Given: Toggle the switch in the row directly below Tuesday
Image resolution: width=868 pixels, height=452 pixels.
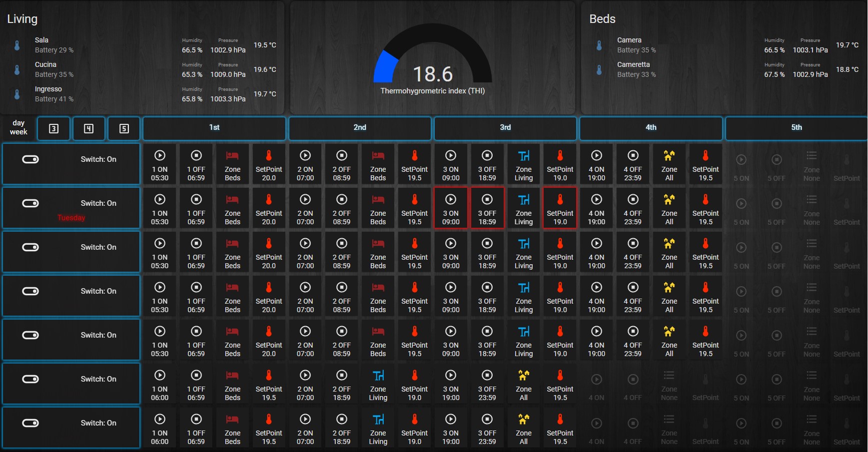Looking at the screenshot, I should (30, 247).
